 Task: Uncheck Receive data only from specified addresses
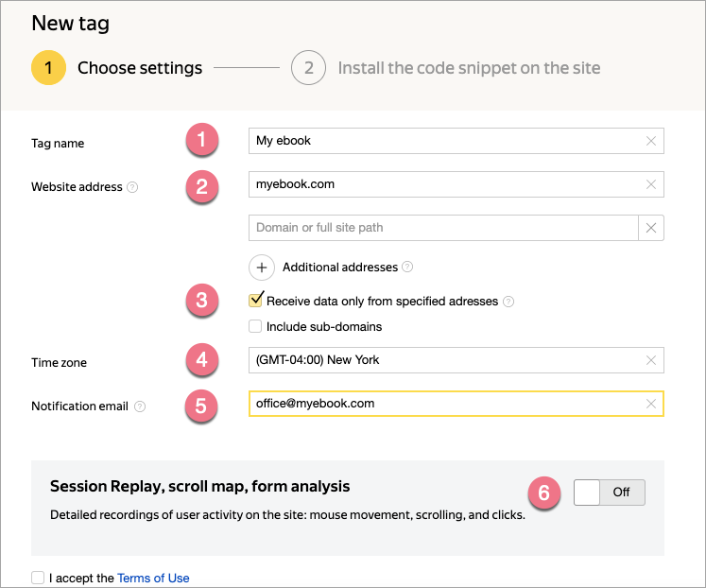pyautogui.click(x=255, y=301)
